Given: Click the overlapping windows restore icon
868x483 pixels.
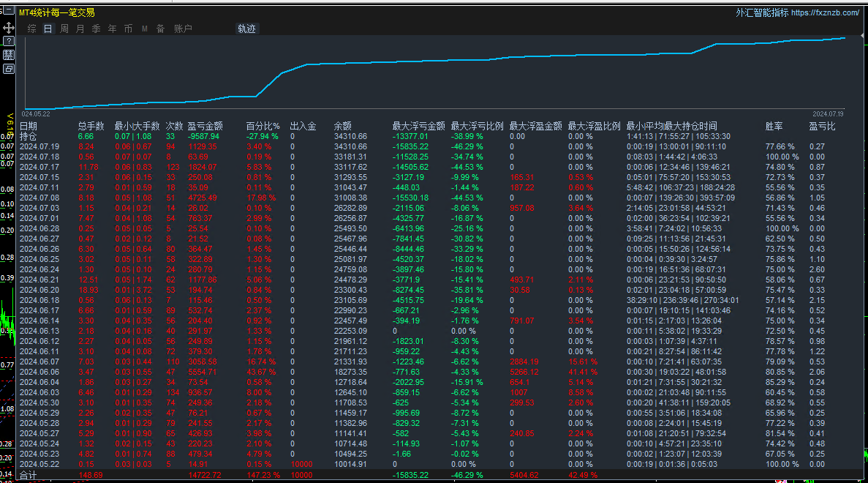Looking at the screenshot, I should [8, 69].
